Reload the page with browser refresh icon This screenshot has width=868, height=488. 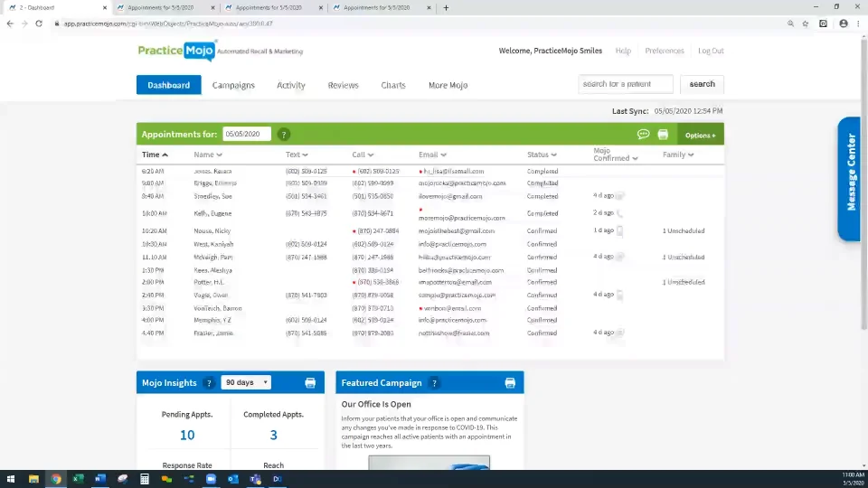pyautogui.click(x=39, y=23)
